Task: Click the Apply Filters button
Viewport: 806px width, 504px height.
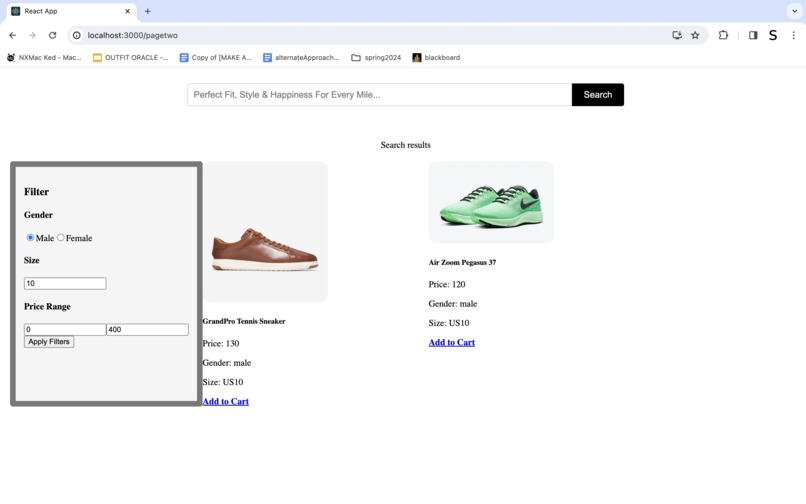Action: pyautogui.click(x=49, y=342)
